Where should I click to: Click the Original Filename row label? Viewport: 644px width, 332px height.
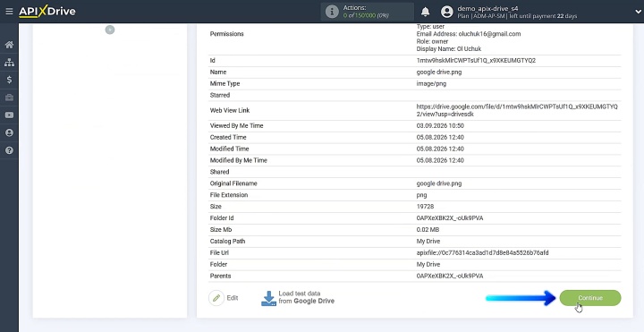point(233,183)
